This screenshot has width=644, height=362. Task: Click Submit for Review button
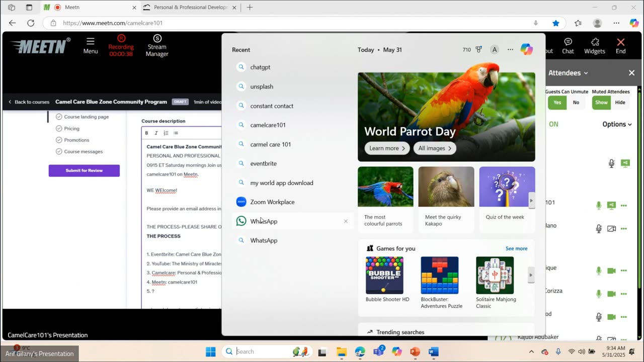(x=84, y=170)
